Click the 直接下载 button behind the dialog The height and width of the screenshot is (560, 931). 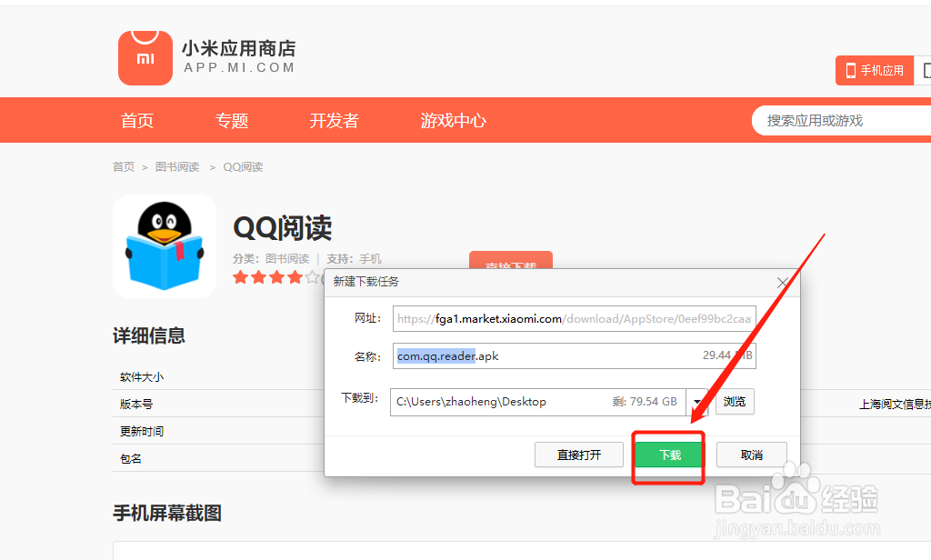(x=511, y=260)
